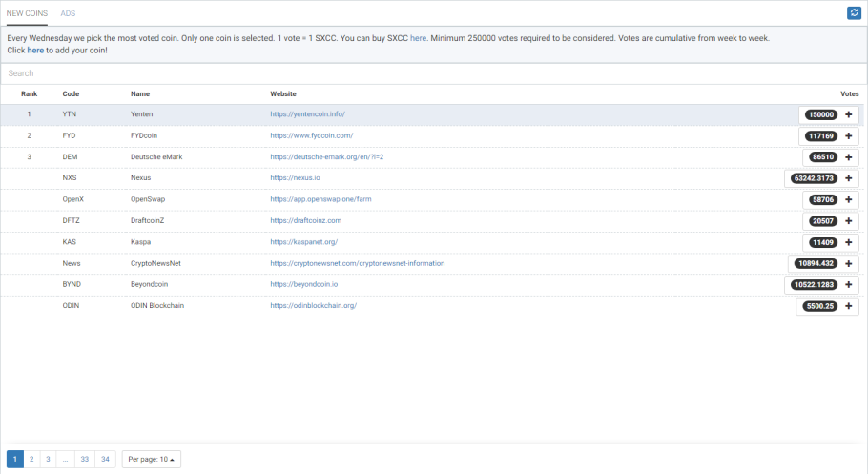868x474 pixels.
Task: Select the DEM code cell
Action: click(x=70, y=156)
